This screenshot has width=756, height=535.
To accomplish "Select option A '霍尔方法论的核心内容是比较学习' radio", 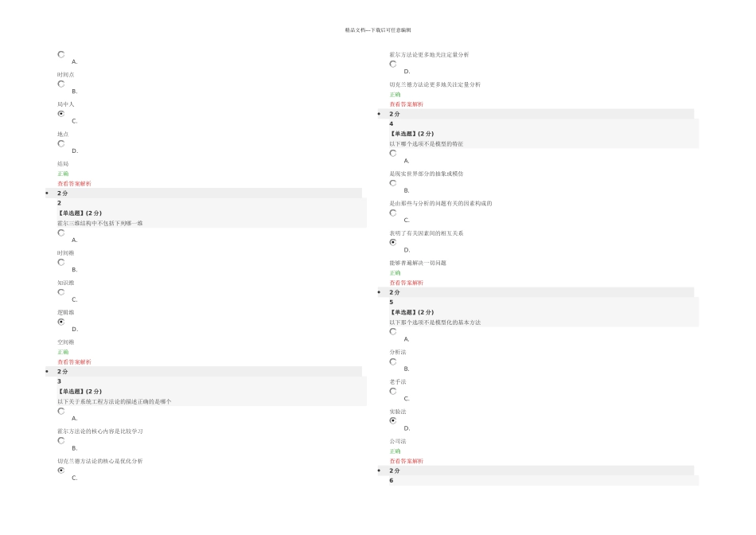I will pyautogui.click(x=61, y=412).
